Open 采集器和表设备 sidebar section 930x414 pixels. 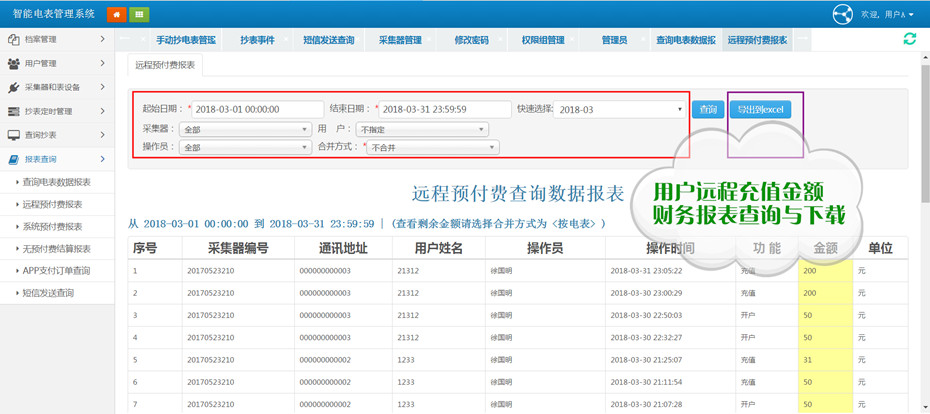pyautogui.click(x=56, y=87)
